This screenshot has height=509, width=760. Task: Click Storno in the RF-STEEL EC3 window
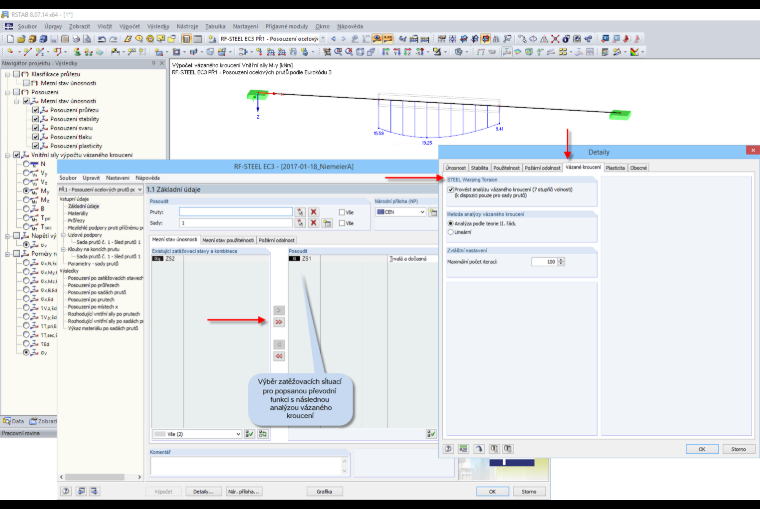529,491
